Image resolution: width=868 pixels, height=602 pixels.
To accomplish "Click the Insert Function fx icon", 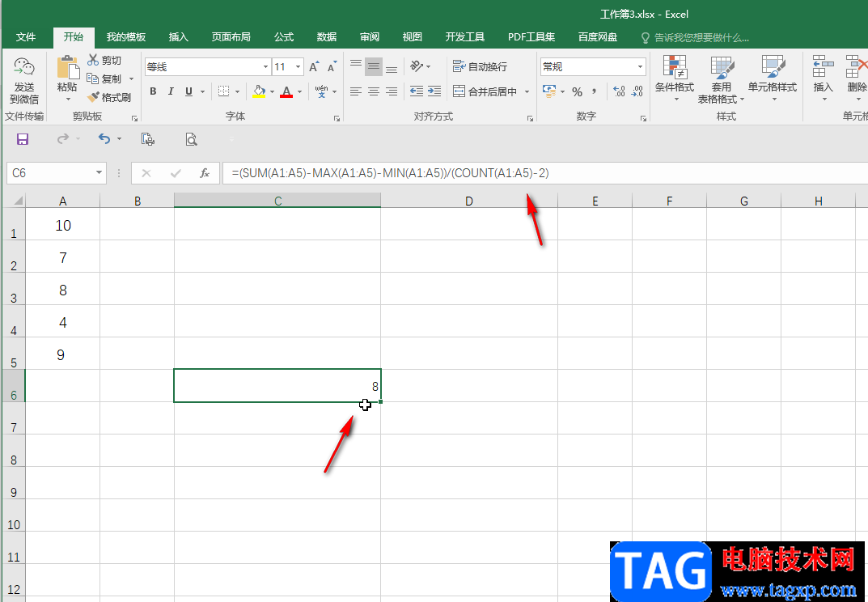I will point(205,173).
